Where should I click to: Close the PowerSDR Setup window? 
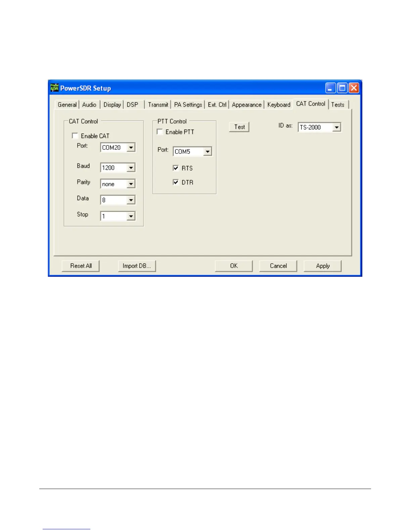[354, 88]
